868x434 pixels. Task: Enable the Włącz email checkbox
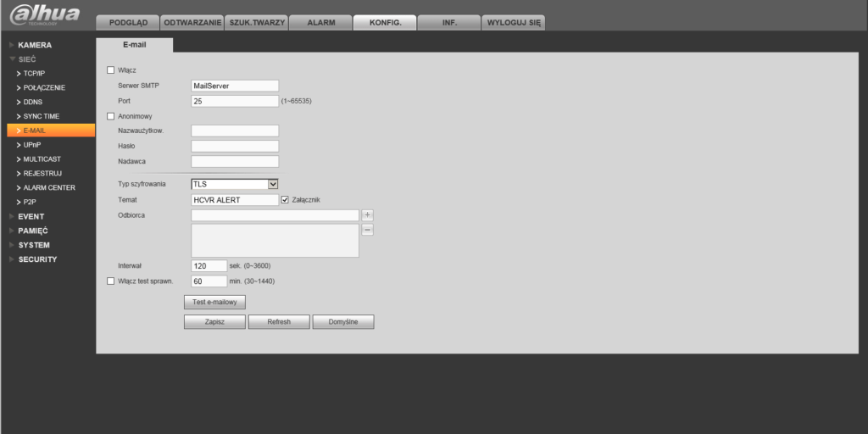click(x=110, y=70)
